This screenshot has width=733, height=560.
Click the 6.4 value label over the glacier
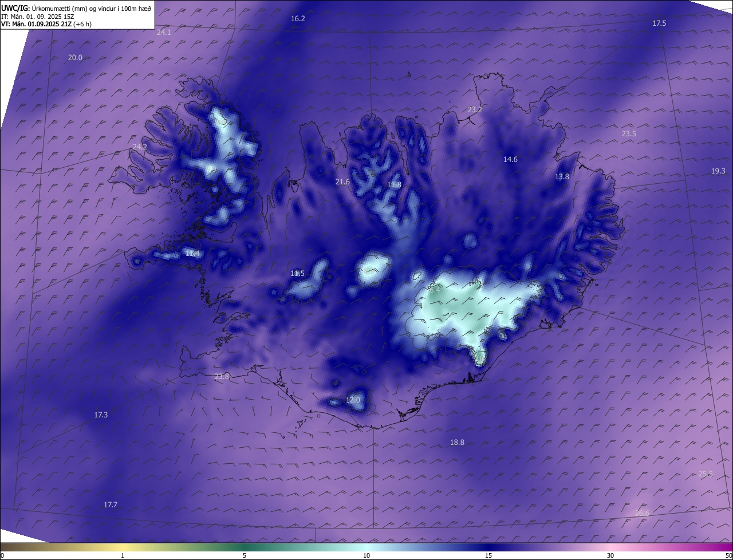coord(435,290)
